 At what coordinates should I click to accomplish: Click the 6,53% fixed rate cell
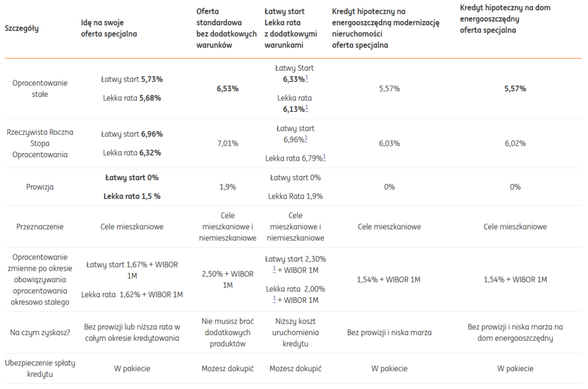click(227, 88)
